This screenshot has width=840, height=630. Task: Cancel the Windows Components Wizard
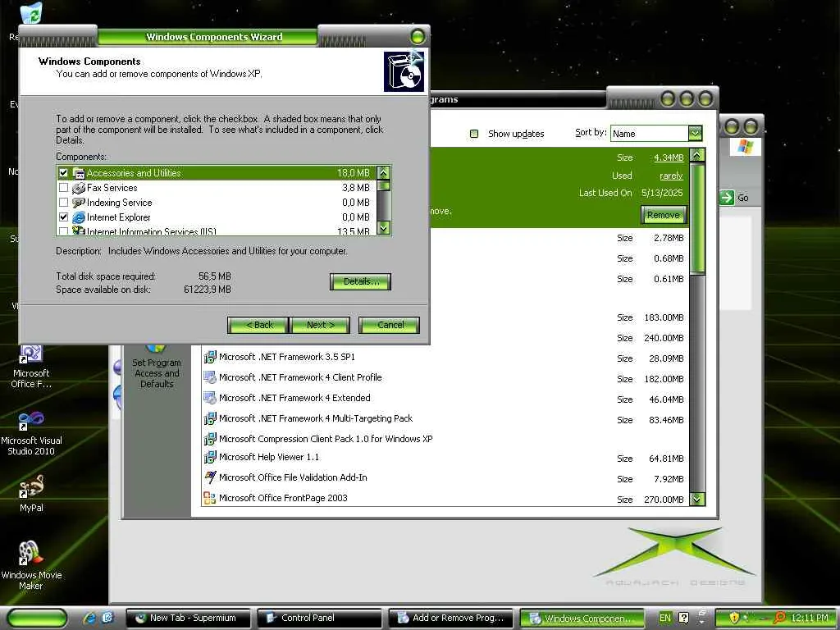point(390,325)
